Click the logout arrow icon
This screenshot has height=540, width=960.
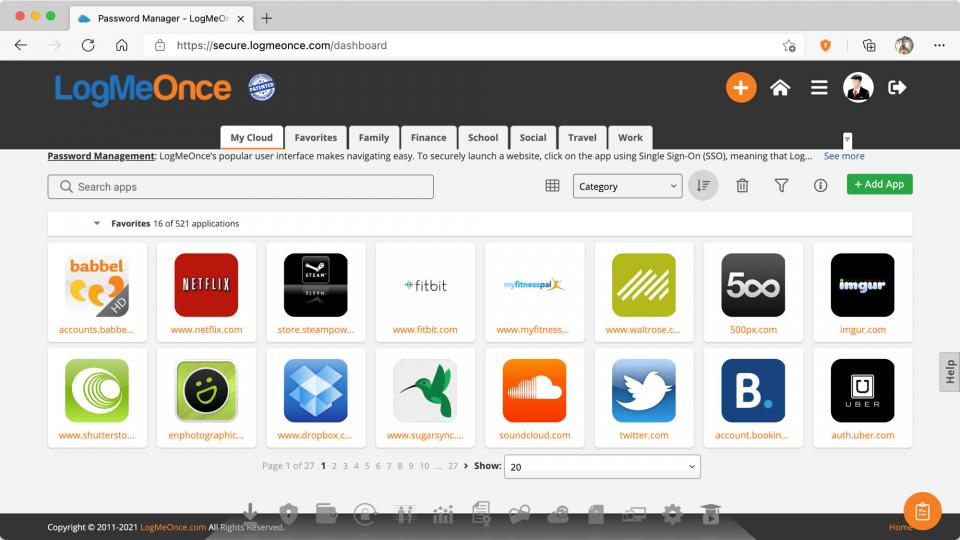[897, 88]
